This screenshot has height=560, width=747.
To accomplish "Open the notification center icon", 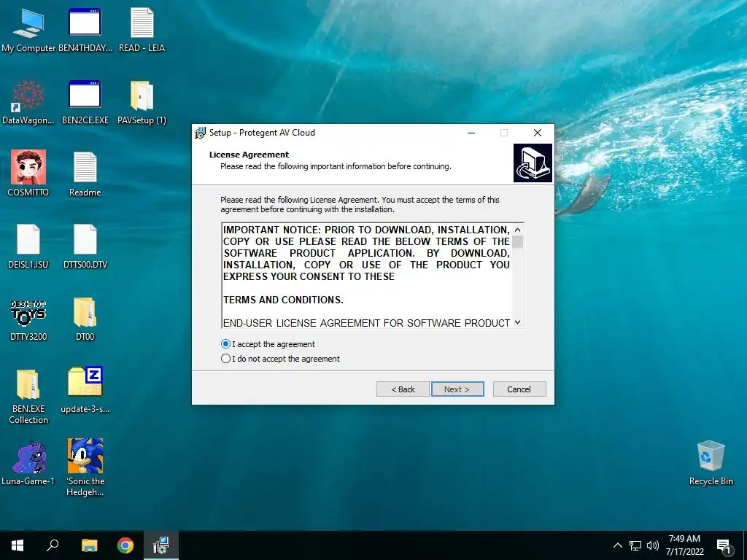I will [x=724, y=545].
